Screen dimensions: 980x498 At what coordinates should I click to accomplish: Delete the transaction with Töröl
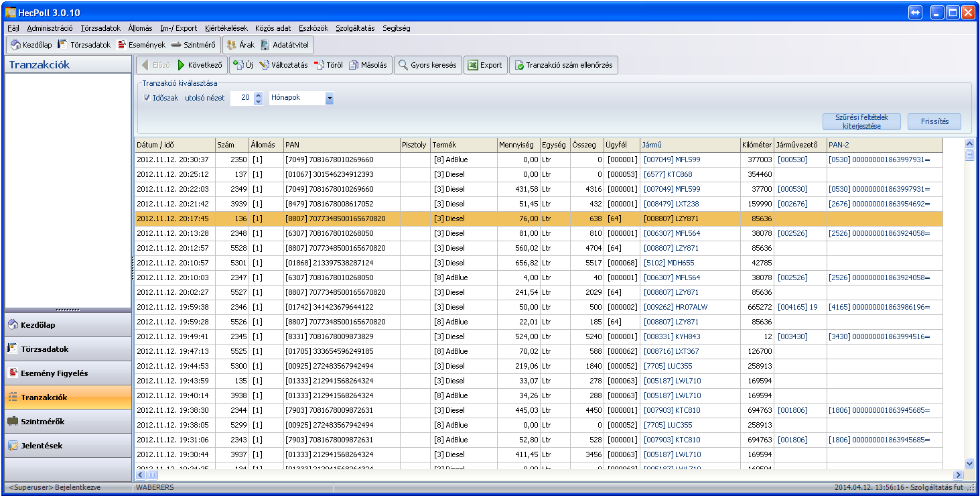pos(328,65)
